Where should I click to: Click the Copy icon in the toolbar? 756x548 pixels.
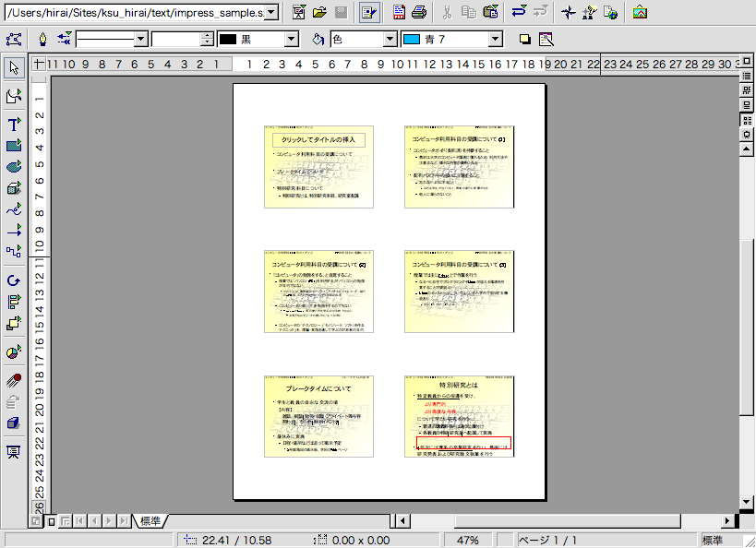pos(469,13)
